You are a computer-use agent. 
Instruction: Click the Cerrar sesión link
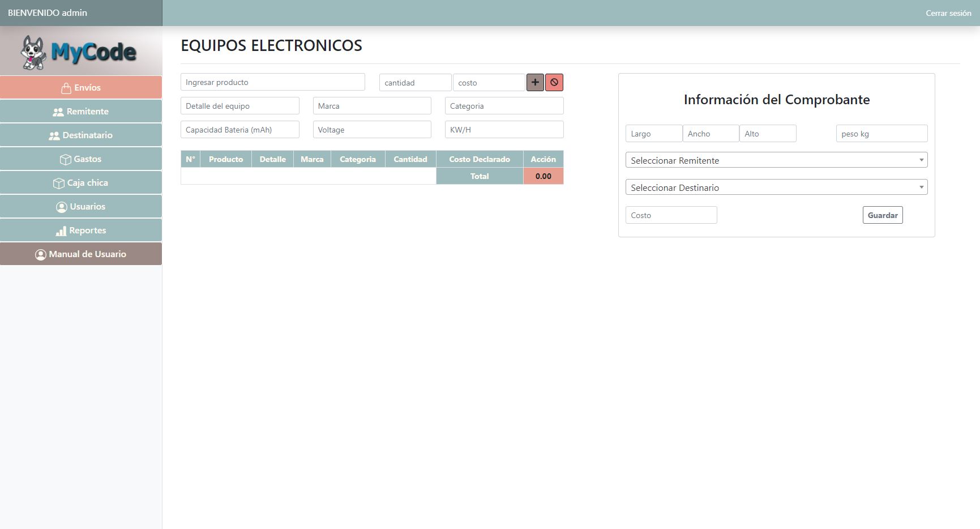click(x=948, y=13)
